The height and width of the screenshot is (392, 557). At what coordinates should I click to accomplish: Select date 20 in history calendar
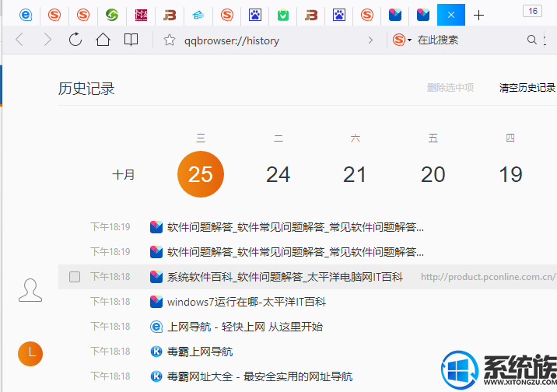pyautogui.click(x=433, y=174)
